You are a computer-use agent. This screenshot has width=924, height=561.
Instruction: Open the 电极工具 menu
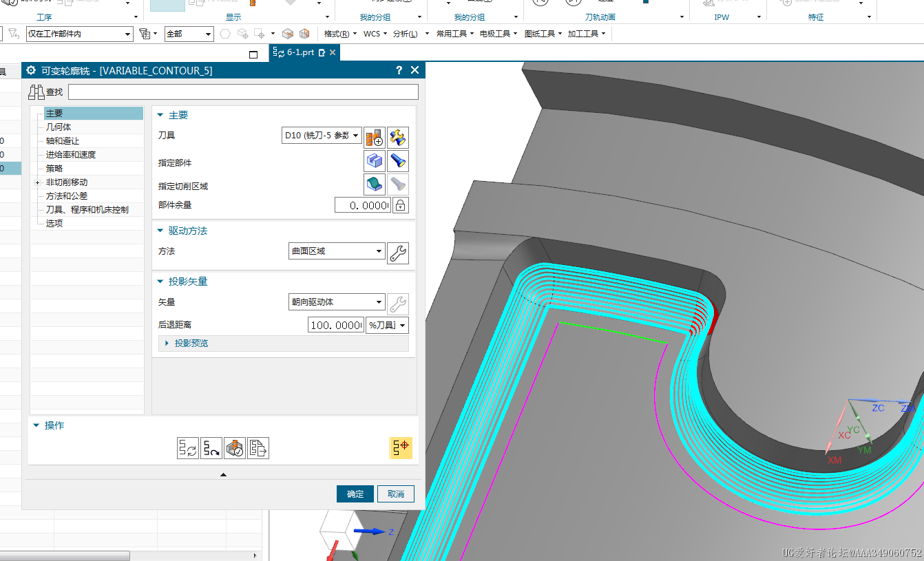pos(499,34)
